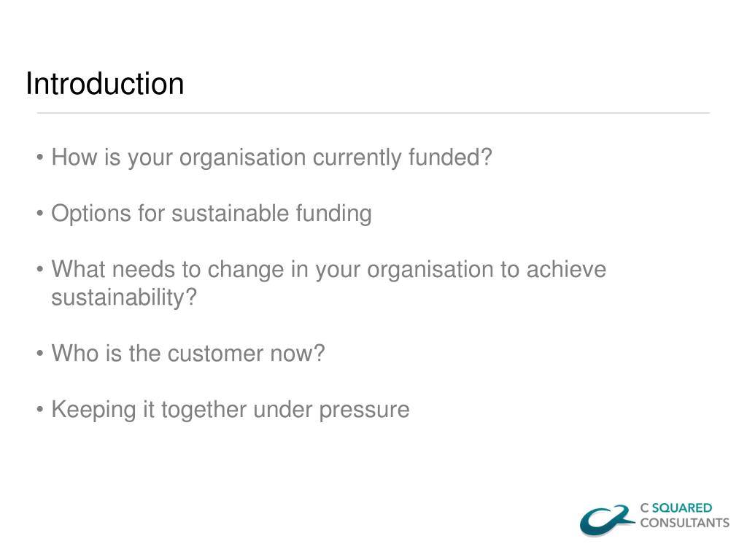Select the 'Keeping it together under pressure' bullet
747x560 pixels.
(230, 410)
